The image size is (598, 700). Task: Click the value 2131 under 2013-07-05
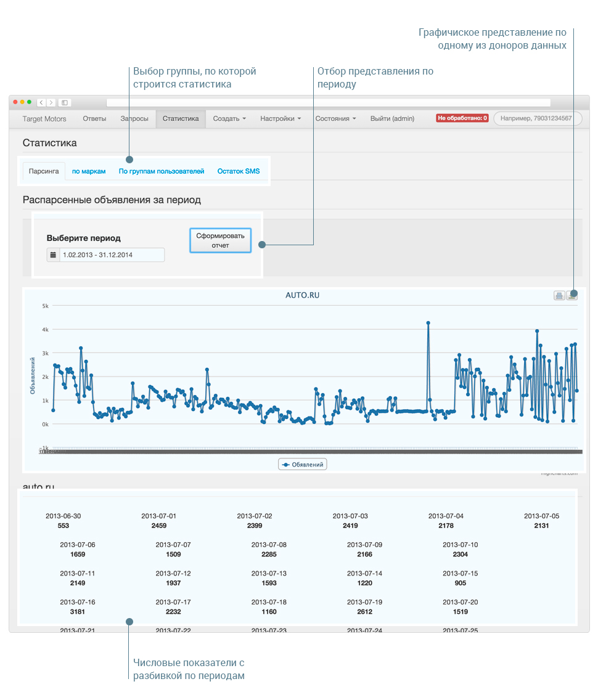coord(541,526)
